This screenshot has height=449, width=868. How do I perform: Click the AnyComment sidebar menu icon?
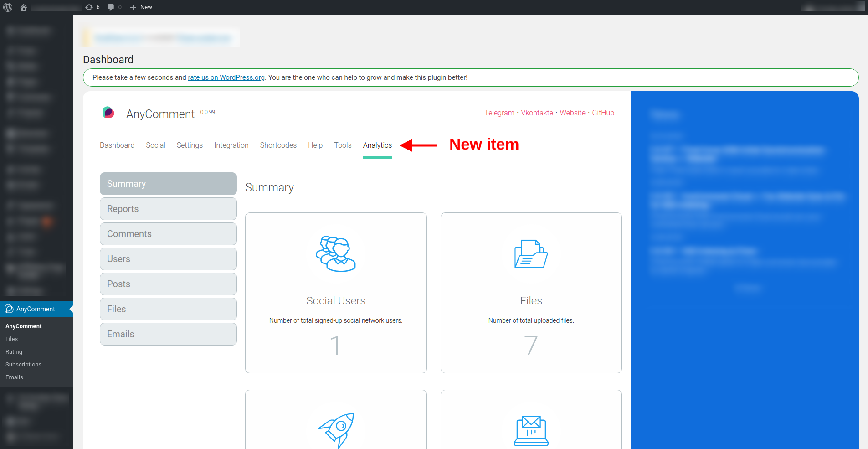pyautogui.click(x=9, y=309)
